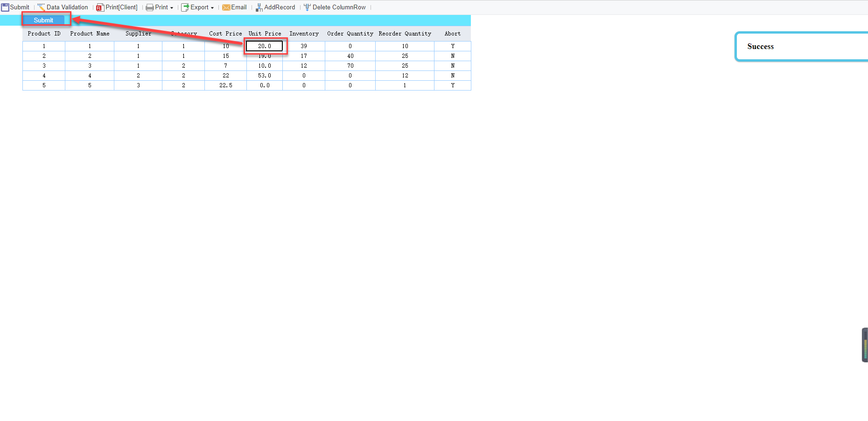
Task: Click the dark widget at the right edge
Action: pos(865,345)
